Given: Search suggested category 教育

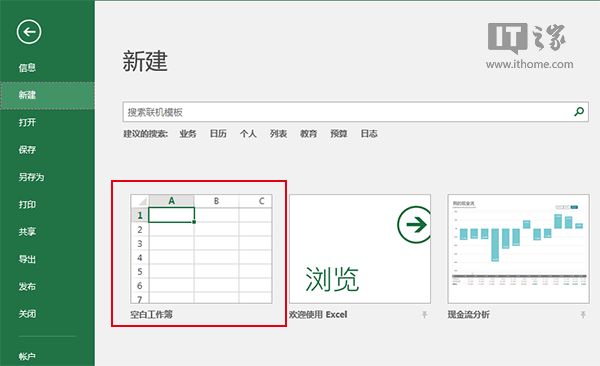Looking at the screenshot, I should coord(308,134).
